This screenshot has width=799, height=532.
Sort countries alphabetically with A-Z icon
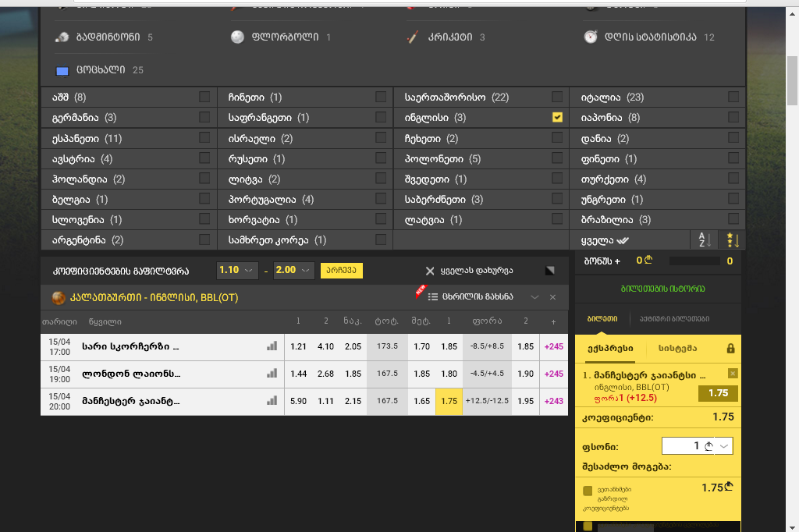coord(705,240)
